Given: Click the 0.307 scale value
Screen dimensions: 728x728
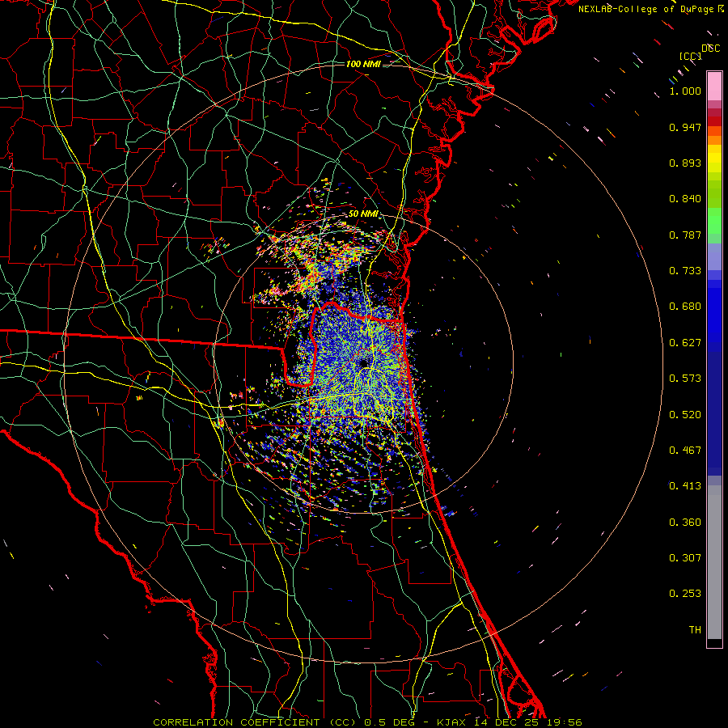Looking at the screenshot, I should coord(685,558).
